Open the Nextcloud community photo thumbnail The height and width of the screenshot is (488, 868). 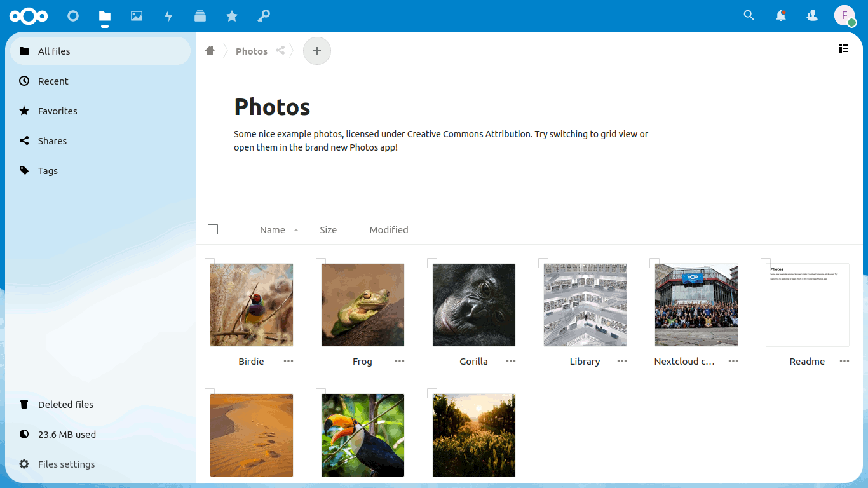tap(696, 305)
